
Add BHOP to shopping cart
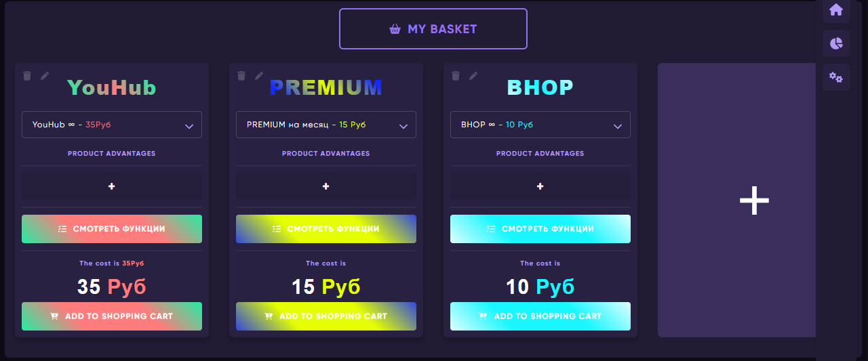(x=540, y=316)
